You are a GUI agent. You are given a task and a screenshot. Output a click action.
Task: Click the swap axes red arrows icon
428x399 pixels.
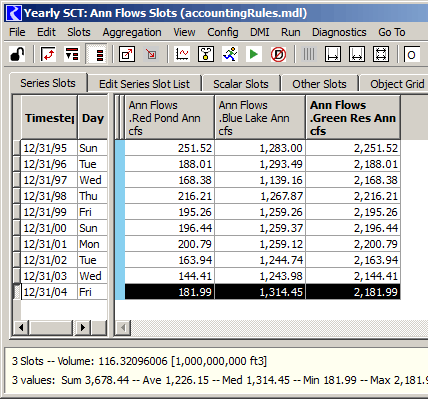(x=48, y=54)
